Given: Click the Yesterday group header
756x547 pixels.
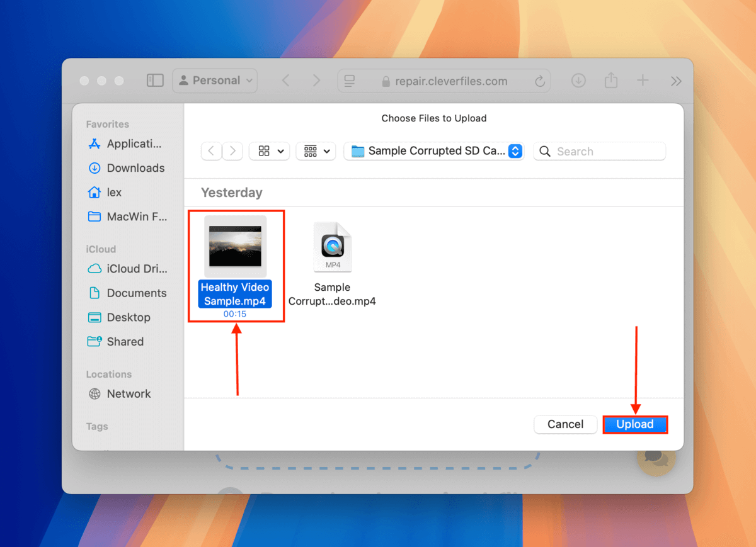Looking at the screenshot, I should point(231,193).
